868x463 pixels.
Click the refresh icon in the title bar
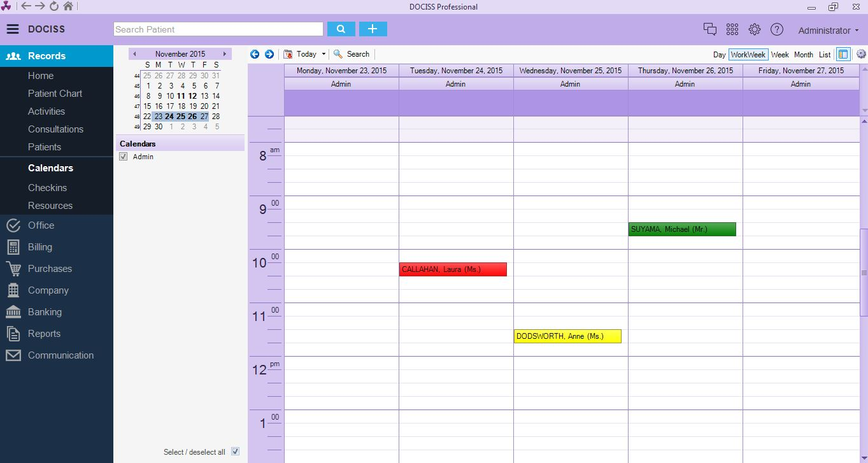[54, 6]
